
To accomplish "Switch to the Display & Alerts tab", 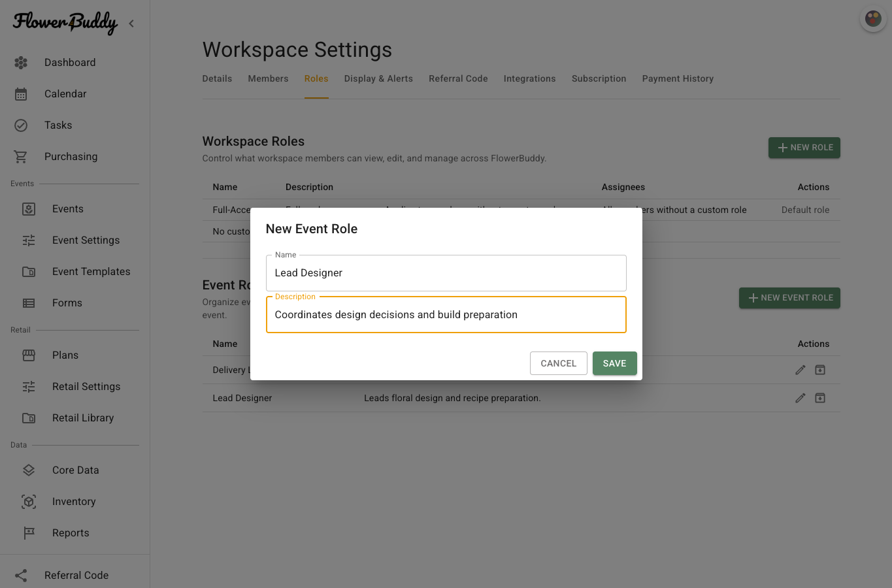I will 378,78.
